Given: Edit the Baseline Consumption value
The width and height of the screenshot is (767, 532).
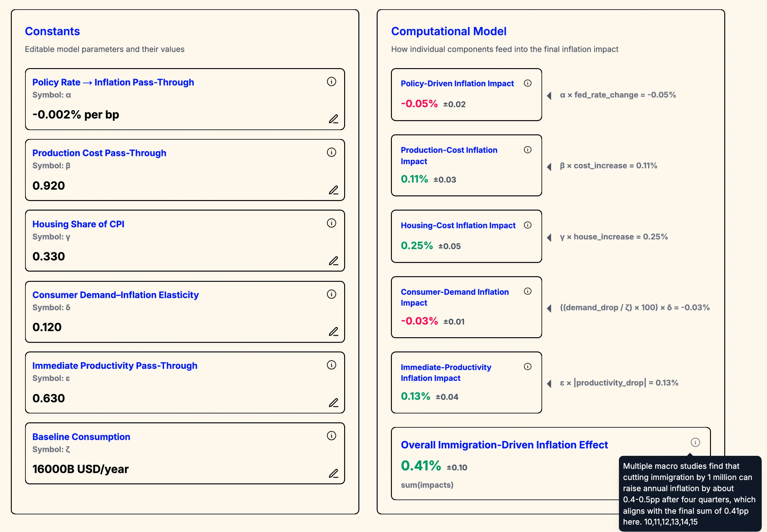Looking at the screenshot, I should click(334, 473).
